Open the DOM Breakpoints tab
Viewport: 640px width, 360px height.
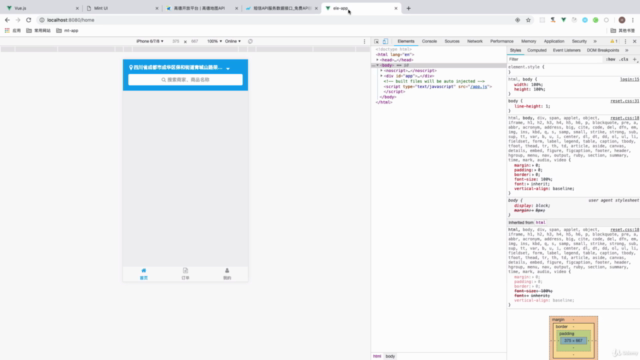coord(603,50)
